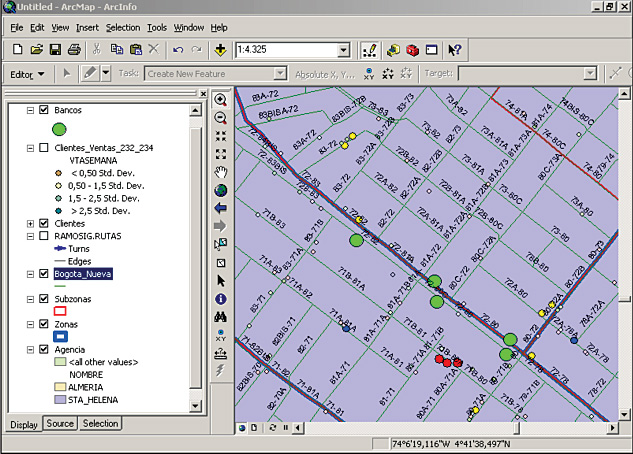Image resolution: width=633 pixels, height=454 pixels.
Task: Select the Pan hand tool
Action: 221,172
